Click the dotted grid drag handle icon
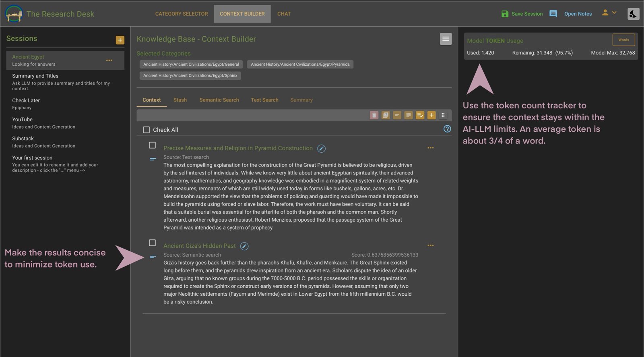The height and width of the screenshot is (357, 644). click(443, 115)
